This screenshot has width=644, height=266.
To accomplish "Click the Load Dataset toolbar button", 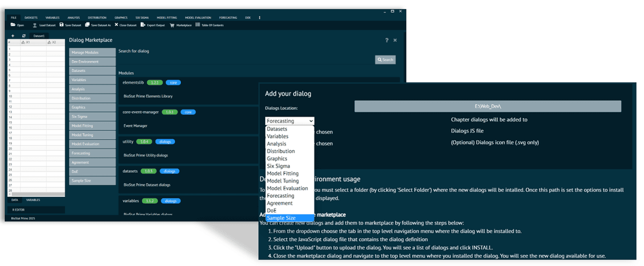I will pos(43,25).
